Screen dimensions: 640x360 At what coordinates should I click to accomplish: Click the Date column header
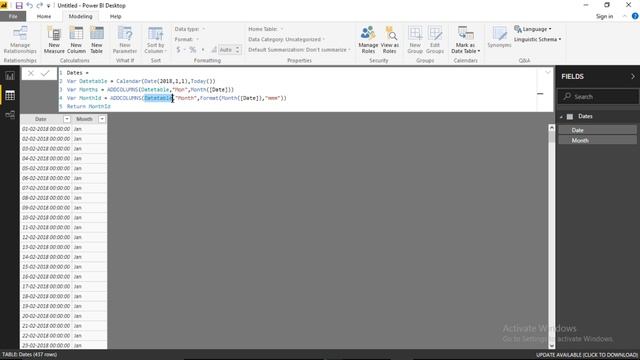(41, 119)
